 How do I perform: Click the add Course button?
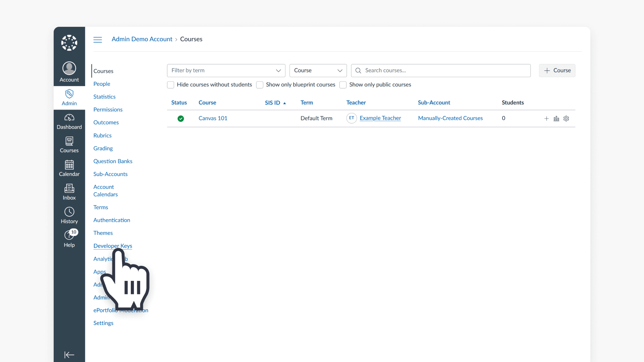pos(557,70)
